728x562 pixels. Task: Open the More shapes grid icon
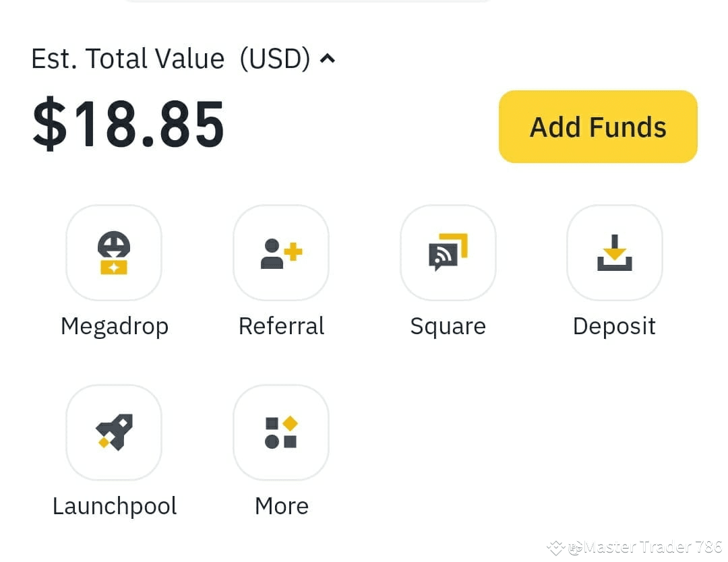tap(281, 433)
